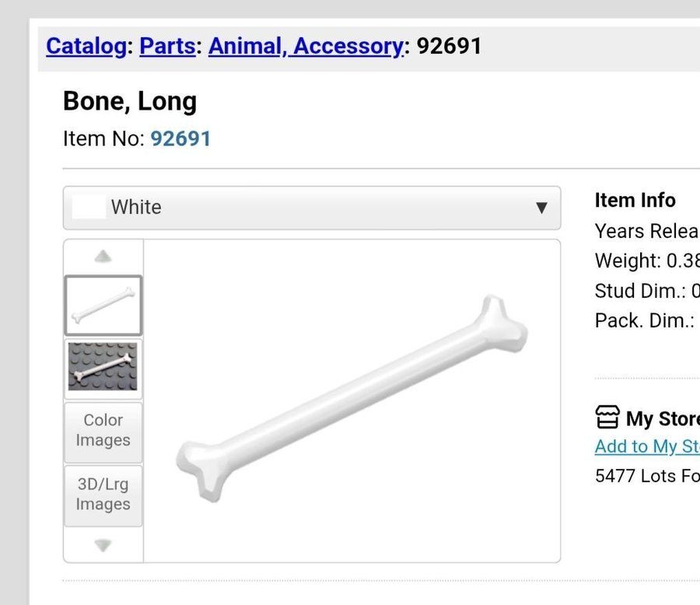Click the White label in color selector
Viewport: 700px width, 605px height.
[136, 208]
